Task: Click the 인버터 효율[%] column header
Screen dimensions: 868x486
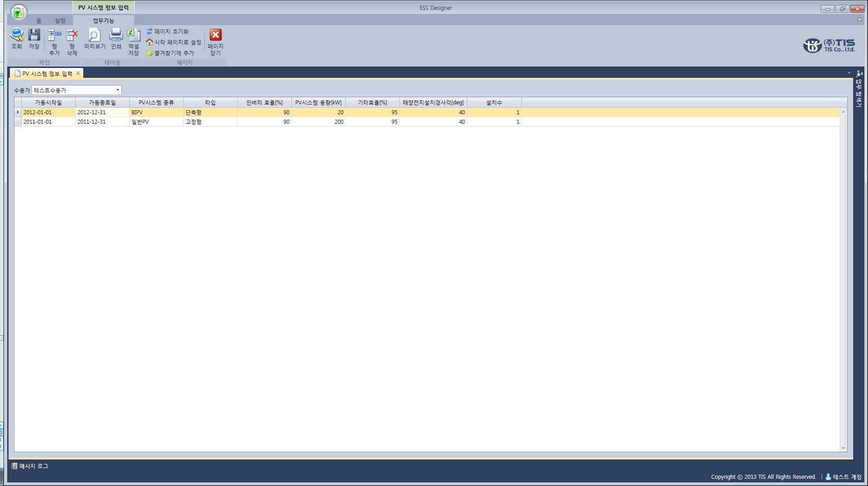Action: 264,103
